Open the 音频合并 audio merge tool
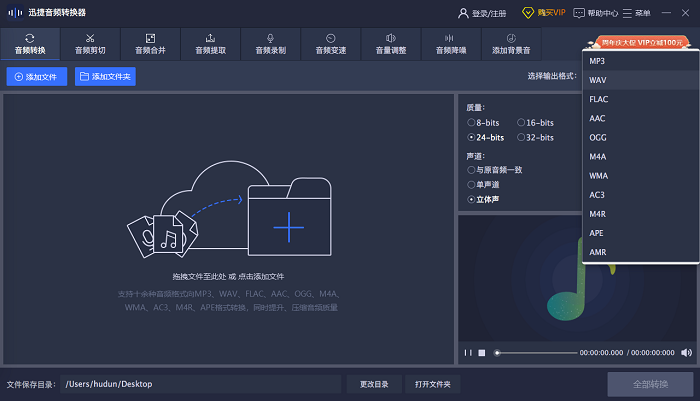 click(150, 43)
